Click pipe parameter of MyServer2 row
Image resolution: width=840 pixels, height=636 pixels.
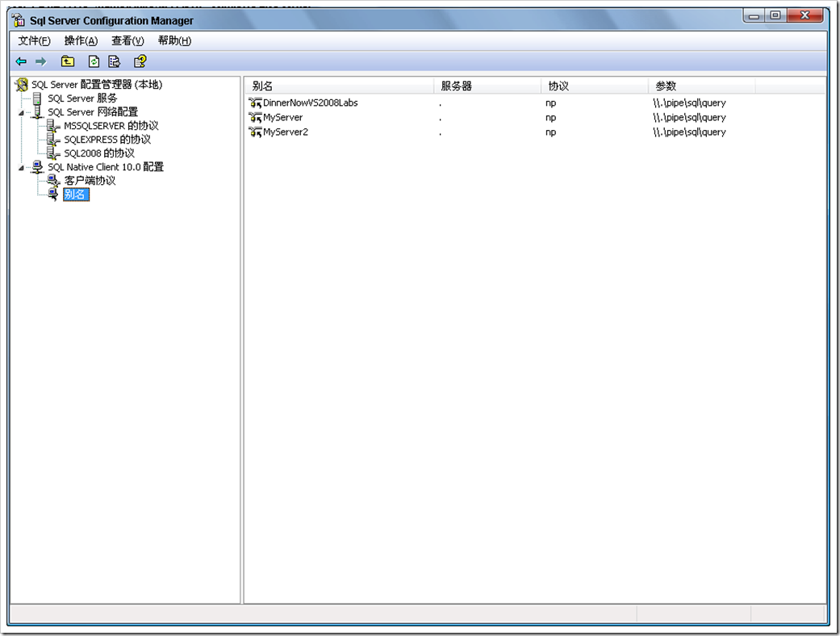(x=689, y=132)
